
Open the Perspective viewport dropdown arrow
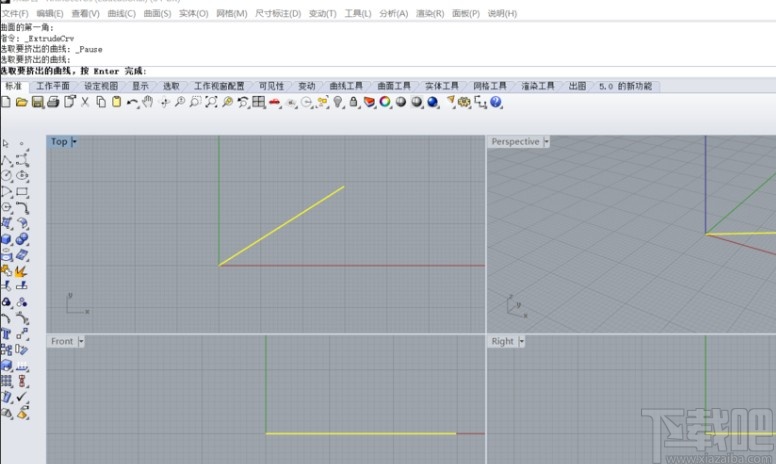tap(546, 142)
